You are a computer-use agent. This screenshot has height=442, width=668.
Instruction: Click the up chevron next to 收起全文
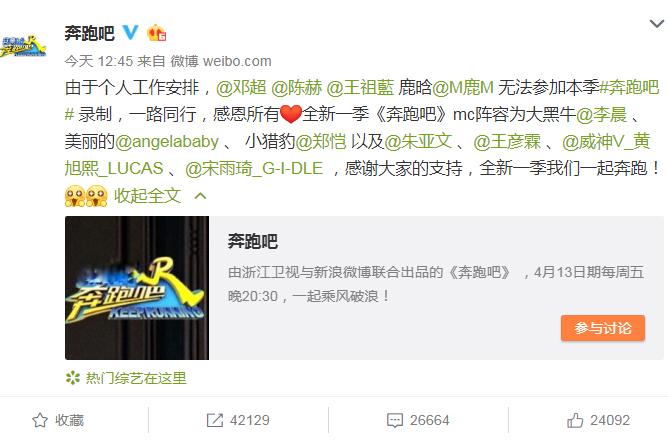200,196
